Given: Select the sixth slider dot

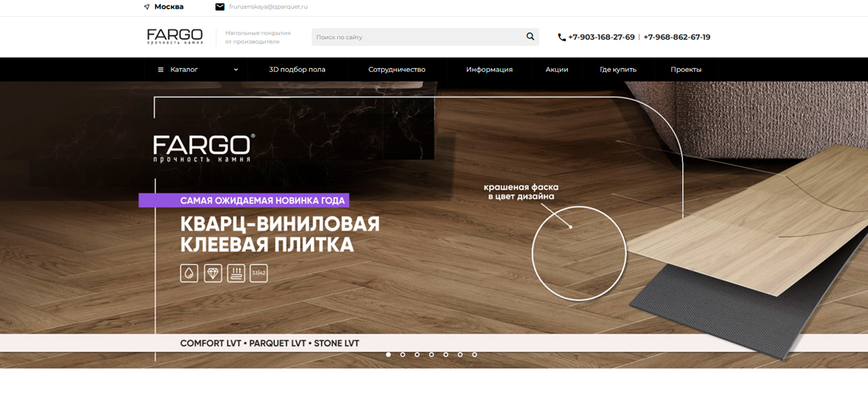Looking at the screenshot, I should point(460,354).
